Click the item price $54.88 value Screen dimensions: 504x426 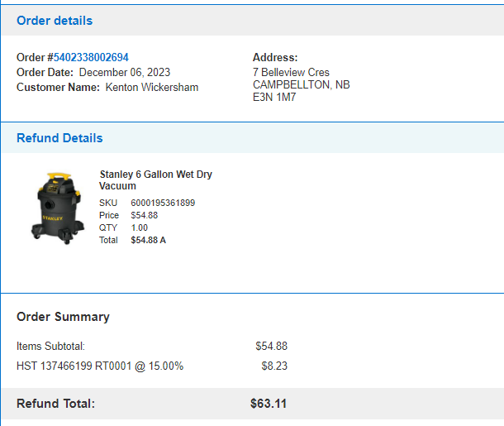click(x=145, y=215)
